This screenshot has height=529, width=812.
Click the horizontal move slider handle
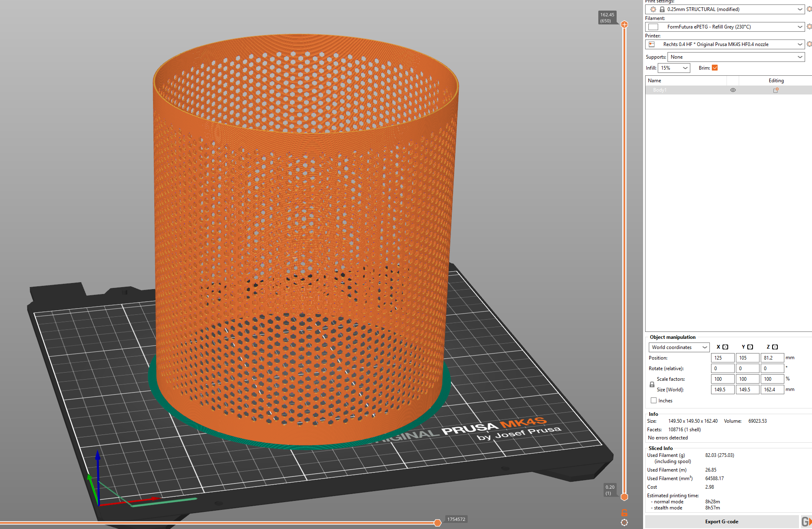click(438, 522)
